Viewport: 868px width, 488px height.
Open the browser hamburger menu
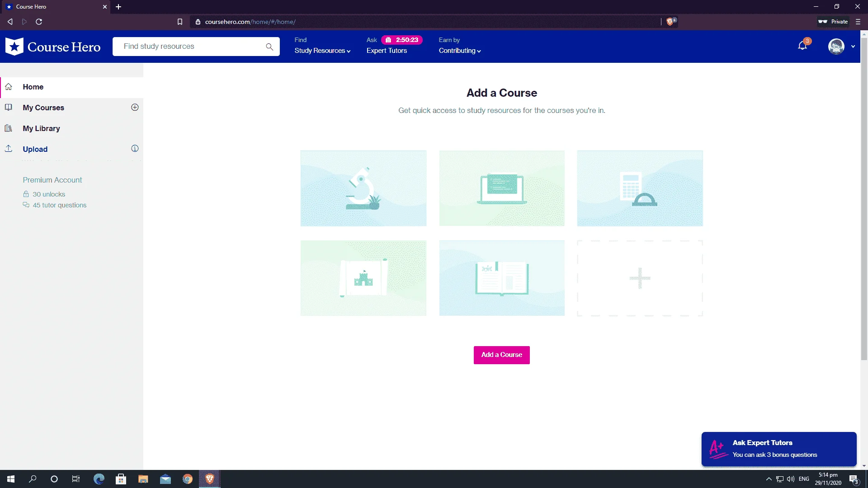coord(858,22)
